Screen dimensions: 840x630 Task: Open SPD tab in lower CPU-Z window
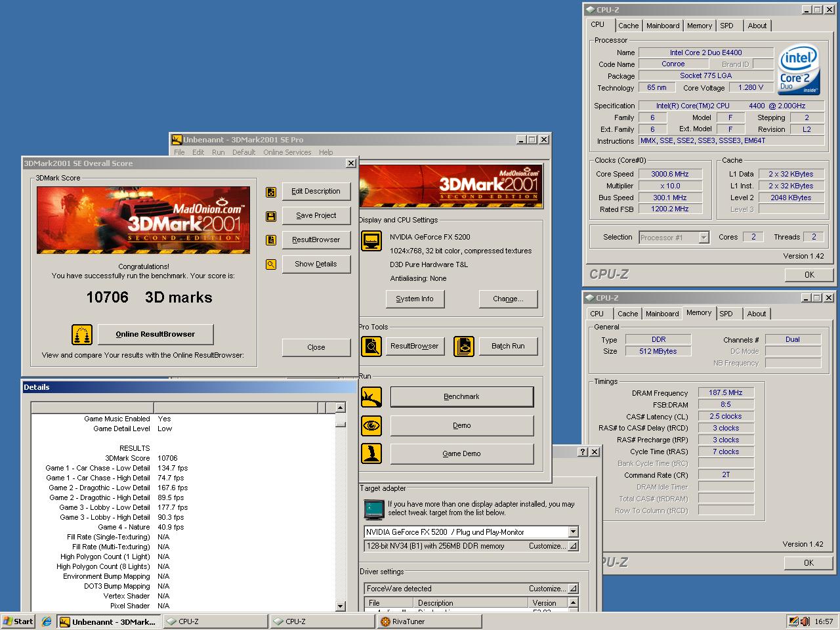(726, 314)
